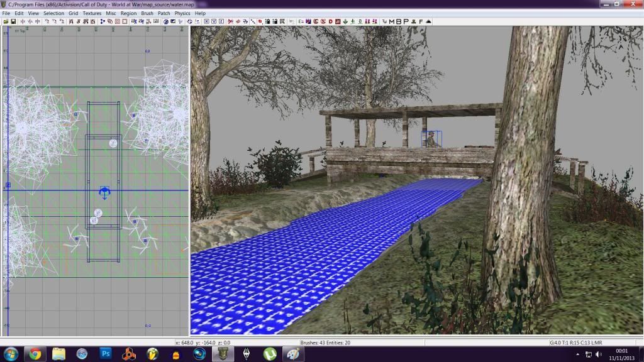Screen dimensions: 644x362
Task: Open Photoshop from the taskbar
Action: (x=106, y=354)
